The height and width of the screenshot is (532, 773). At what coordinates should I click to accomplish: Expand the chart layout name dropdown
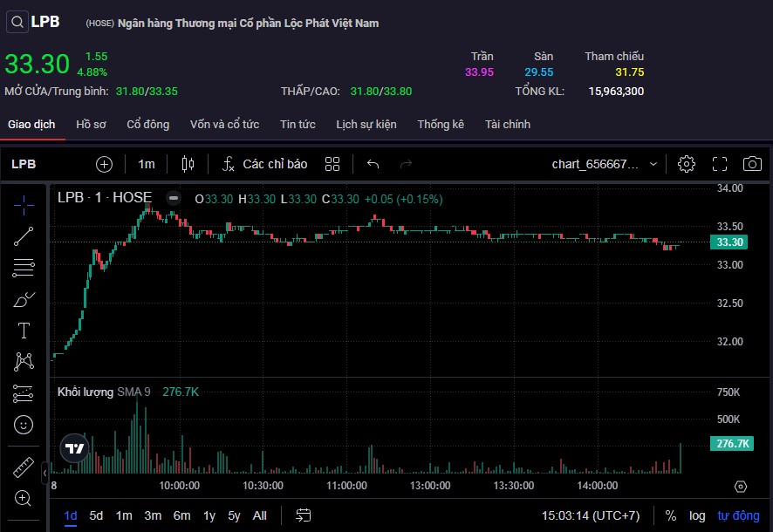click(653, 164)
